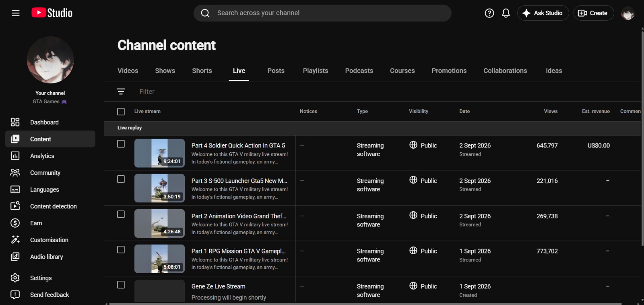Viewport: 644px width, 305px height.
Task: Toggle the select-all live streams checkbox
Action: [x=121, y=111]
